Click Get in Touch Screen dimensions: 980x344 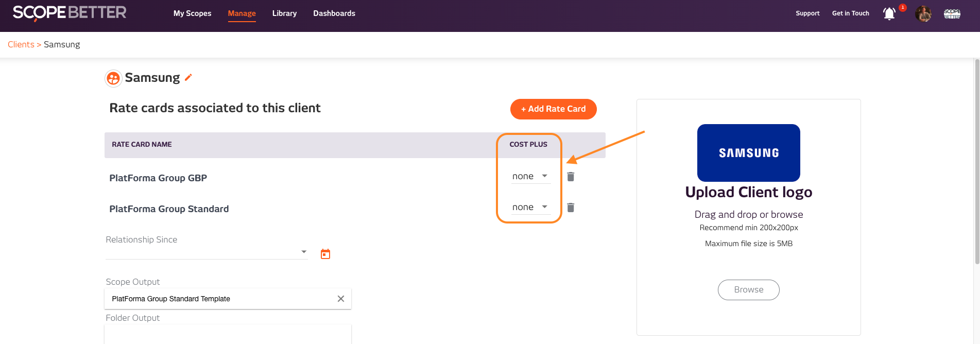pos(850,13)
